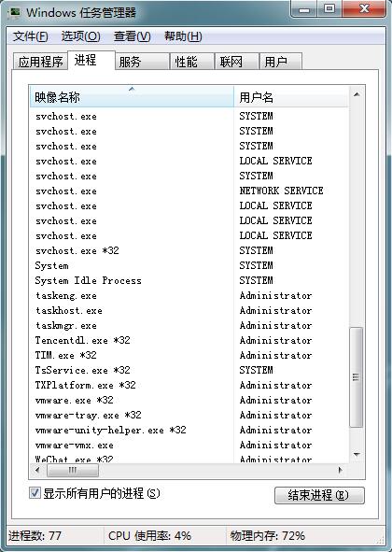Sort by 用户名 column header
The width and height of the screenshot is (392, 552).
click(291, 97)
